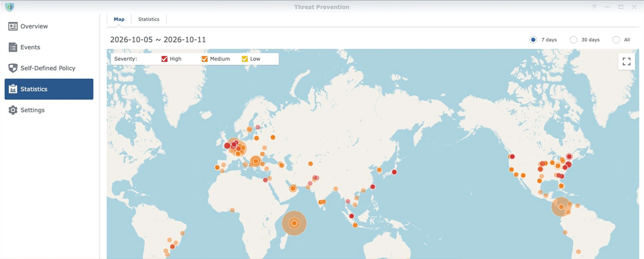Select the All time range radio button

tap(616, 40)
